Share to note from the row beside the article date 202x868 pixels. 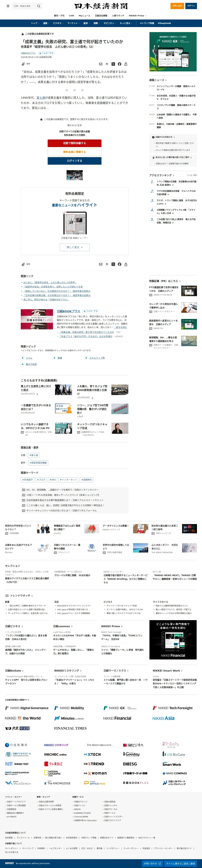point(107,64)
